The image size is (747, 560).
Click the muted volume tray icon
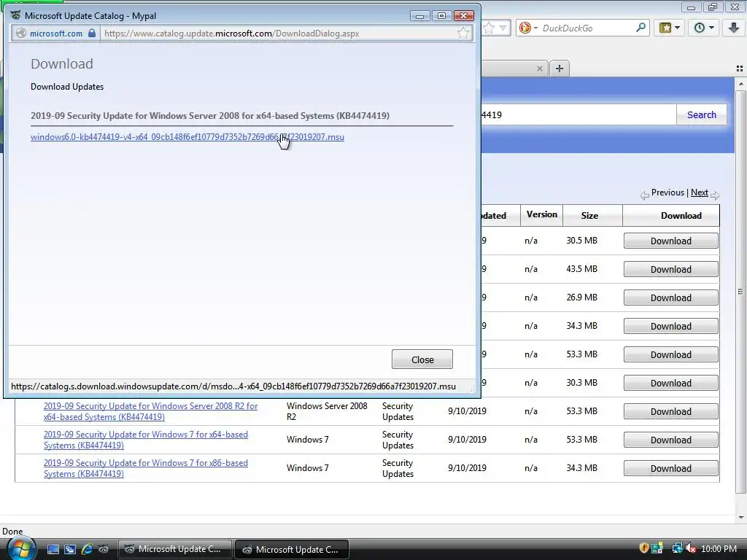[x=690, y=548]
